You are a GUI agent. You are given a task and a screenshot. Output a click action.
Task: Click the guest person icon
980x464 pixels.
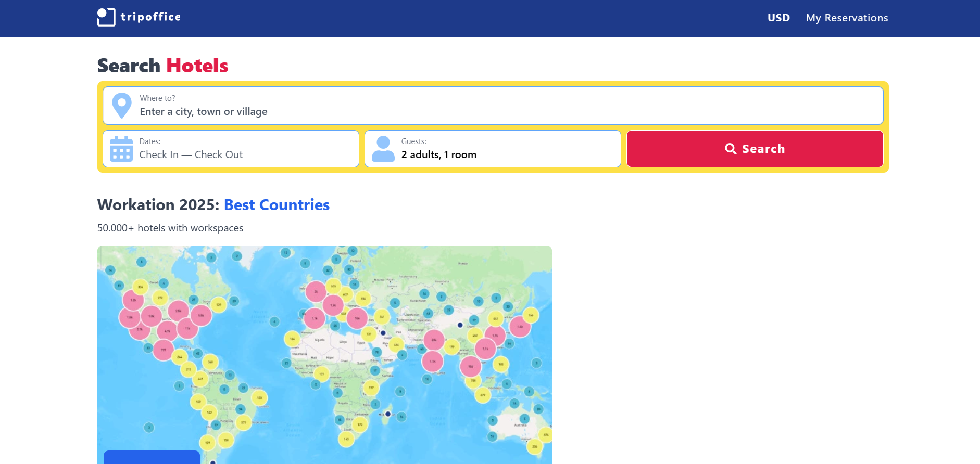[383, 149]
